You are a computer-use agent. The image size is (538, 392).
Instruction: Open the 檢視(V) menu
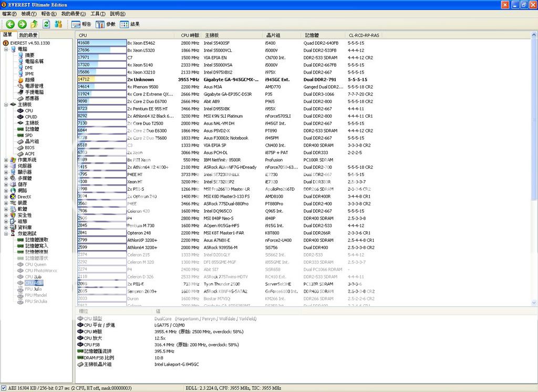29,14
